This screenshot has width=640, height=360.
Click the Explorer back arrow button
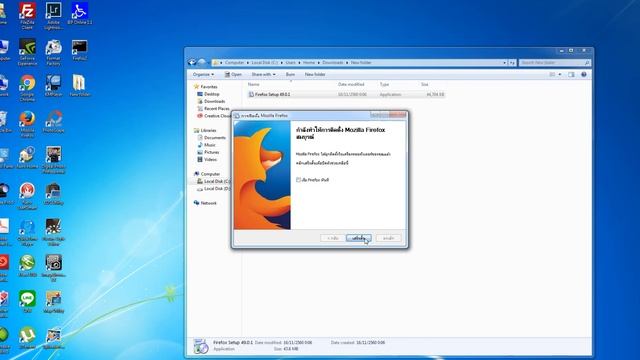[192, 62]
